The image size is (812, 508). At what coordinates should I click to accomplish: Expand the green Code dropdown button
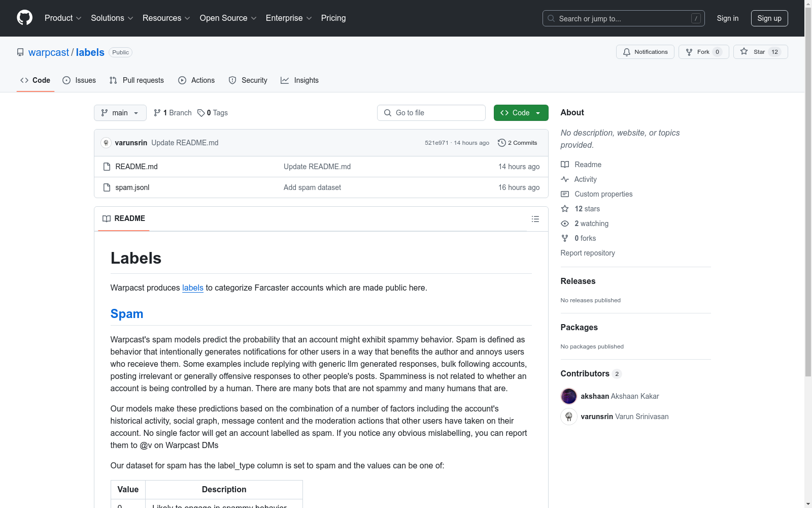click(x=521, y=113)
